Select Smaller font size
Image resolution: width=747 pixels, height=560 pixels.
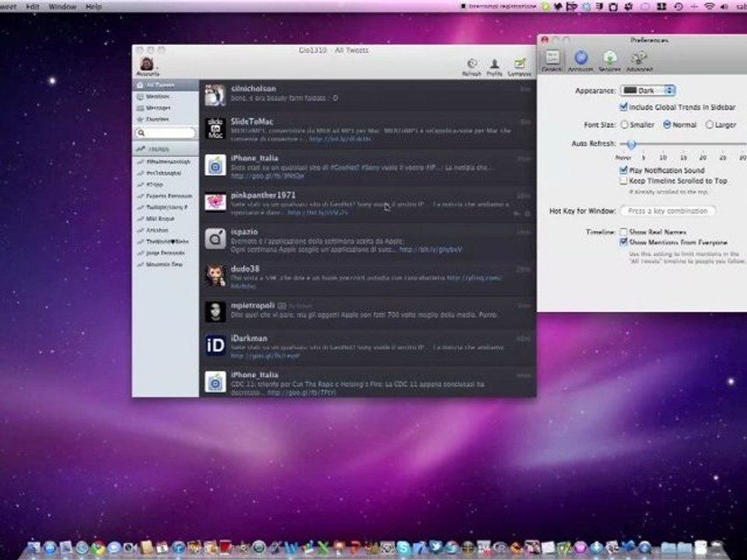coord(624,124)
